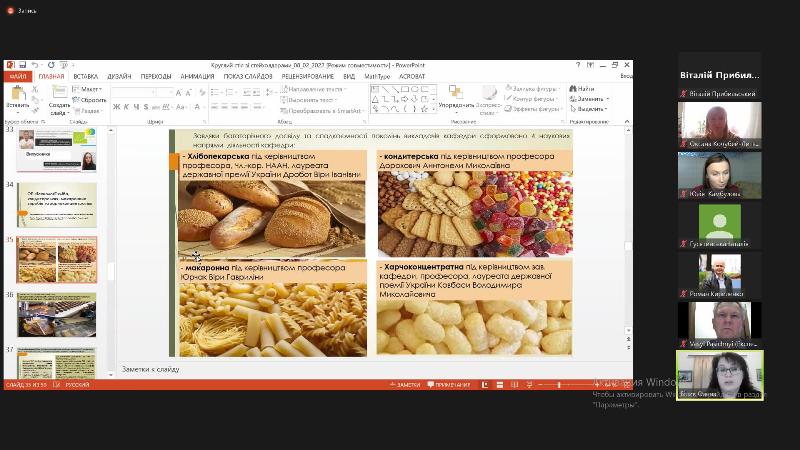
Task: Switch to the АНИМАЦИЯ tab
Action: 197,77
